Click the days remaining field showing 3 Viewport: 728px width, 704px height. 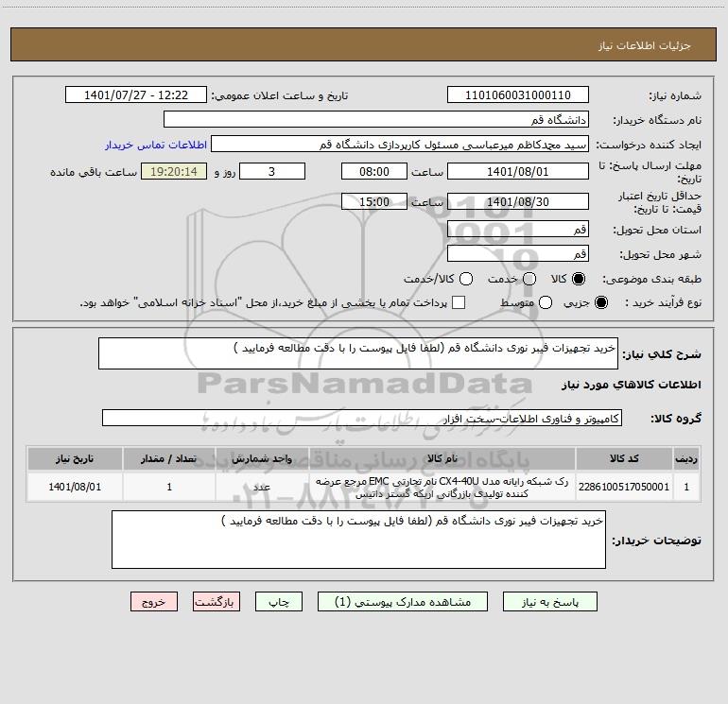click(x=272, y=171)
